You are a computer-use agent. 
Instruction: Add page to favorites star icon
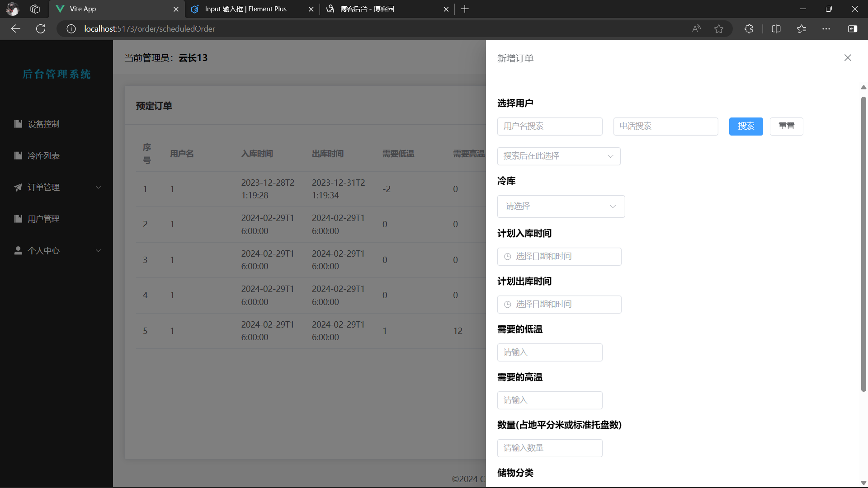[x=719, y=29]
